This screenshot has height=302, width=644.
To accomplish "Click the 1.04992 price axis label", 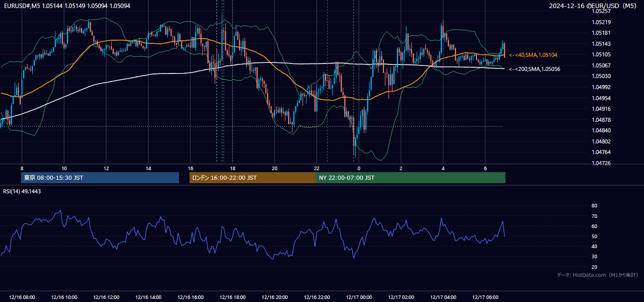I will [601, 87].
